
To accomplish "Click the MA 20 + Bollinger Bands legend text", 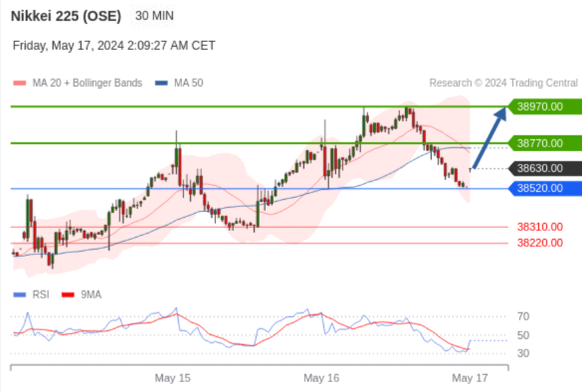I will tap(88, 83).
